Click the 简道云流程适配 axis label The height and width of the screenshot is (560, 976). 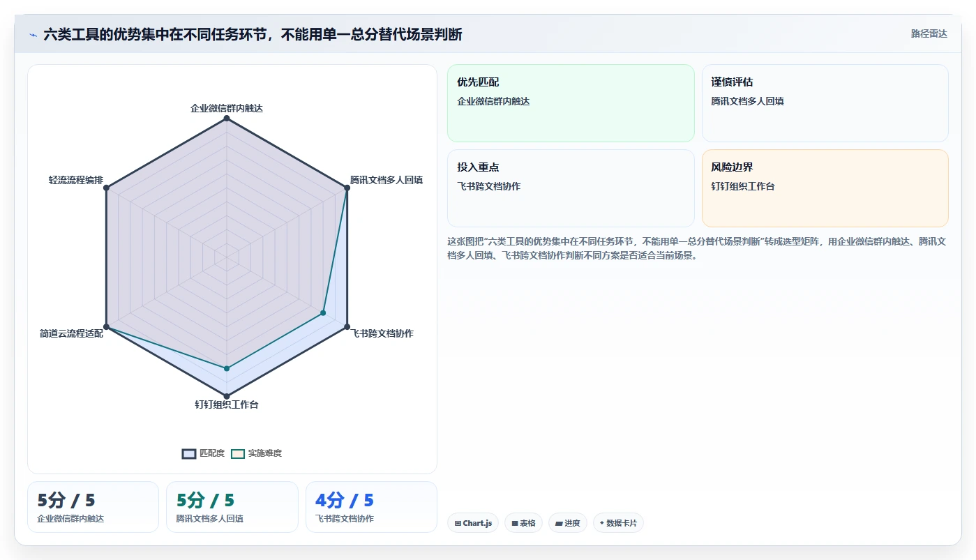point(71,333)
